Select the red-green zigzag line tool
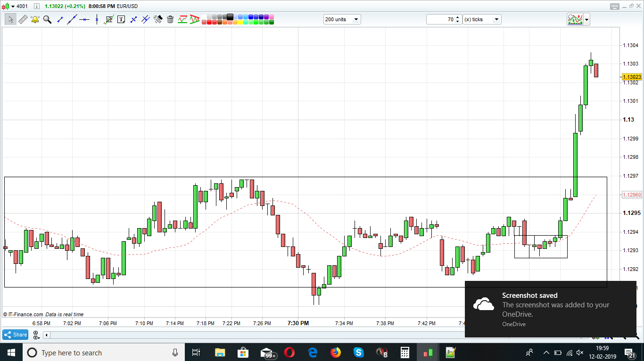The height and width of the screenshot is (361, 644). (182, 19)
